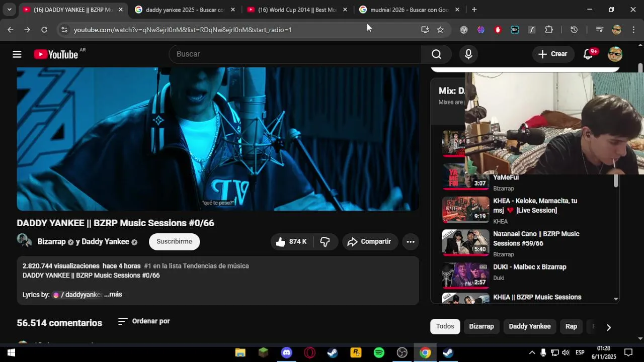Open the YouTube guide hamburger menu
The image size is (644, 362).
click(17, 54)
